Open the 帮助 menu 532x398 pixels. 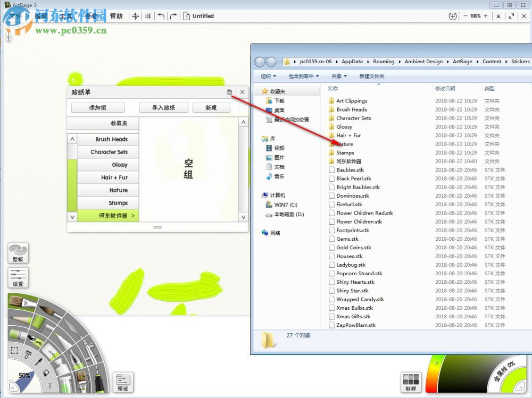tap(116, 16)
